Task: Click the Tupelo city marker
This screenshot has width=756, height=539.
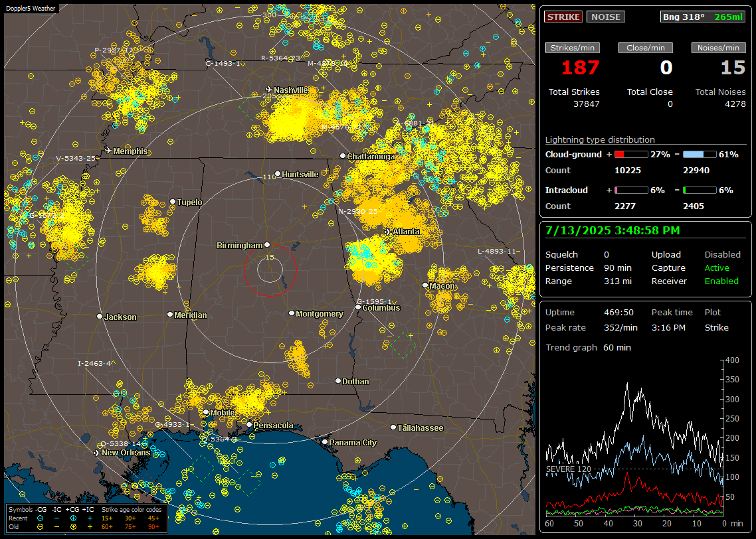Action: [x=173, y=202]
